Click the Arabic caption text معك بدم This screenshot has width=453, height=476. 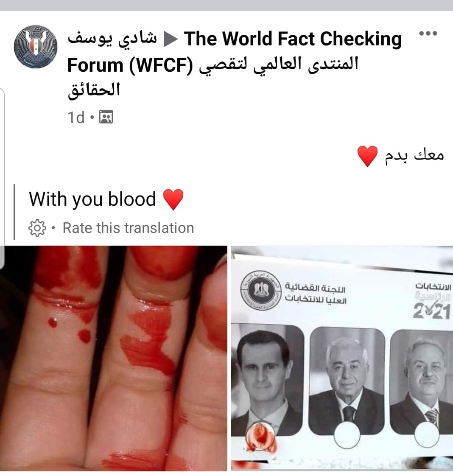(414, 156)
